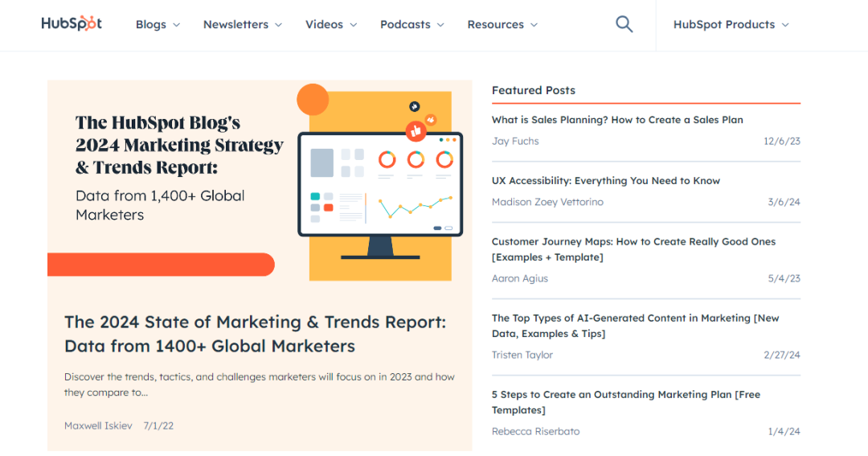This screenshot has height=456, width=868.
Task: Open the Podcasts menu
Action: [411, 24]
